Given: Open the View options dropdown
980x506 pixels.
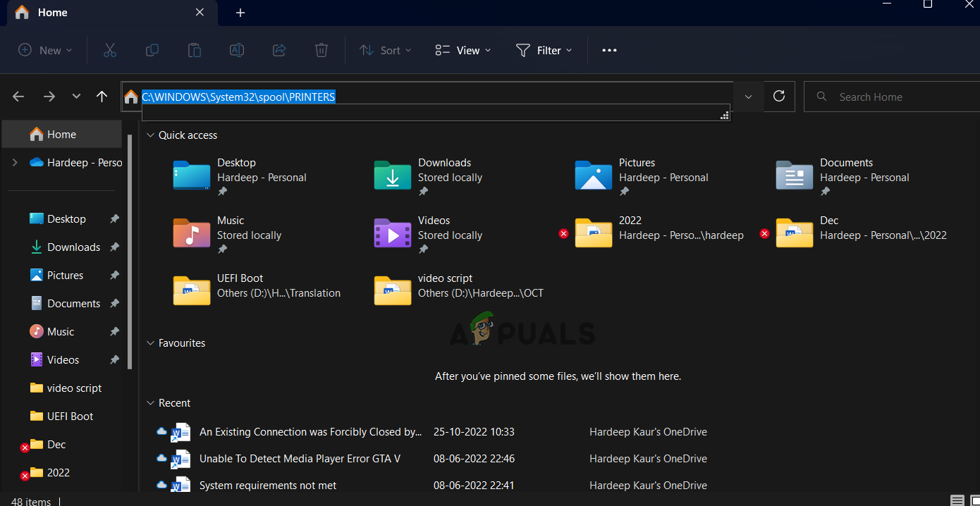Looking at the screenshot, I should pos(463,50).
